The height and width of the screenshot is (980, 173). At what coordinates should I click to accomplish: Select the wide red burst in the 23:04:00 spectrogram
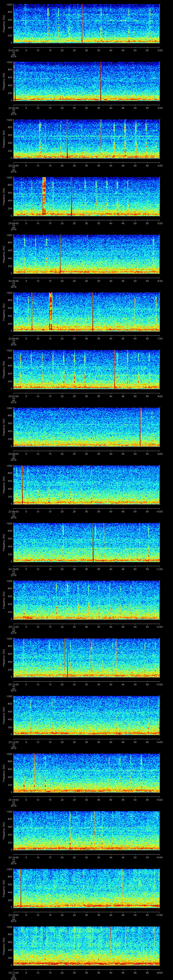coord(44,196)
